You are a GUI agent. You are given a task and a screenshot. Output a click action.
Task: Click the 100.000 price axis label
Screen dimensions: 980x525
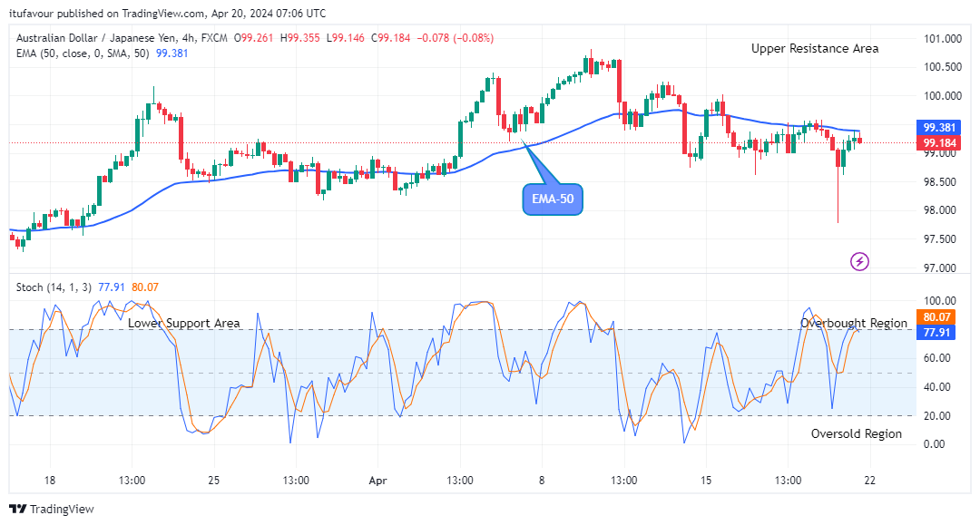point(943,95)
